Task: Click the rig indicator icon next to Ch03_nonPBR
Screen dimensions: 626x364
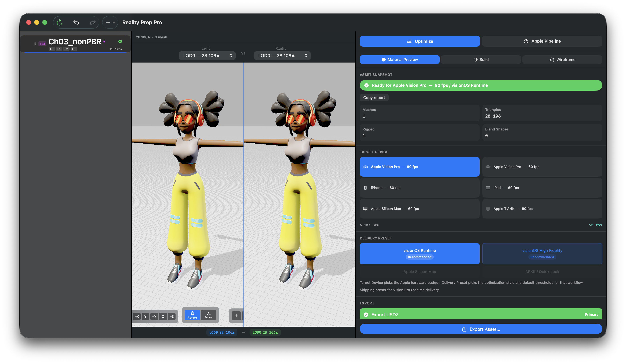Action: [104, 41]
